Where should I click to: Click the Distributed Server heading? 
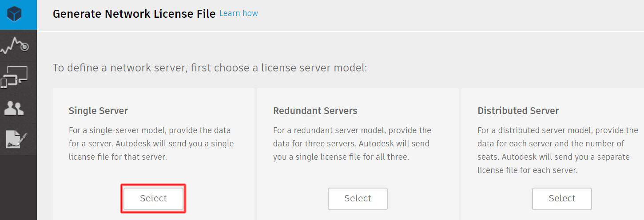(x=518, y=111)
